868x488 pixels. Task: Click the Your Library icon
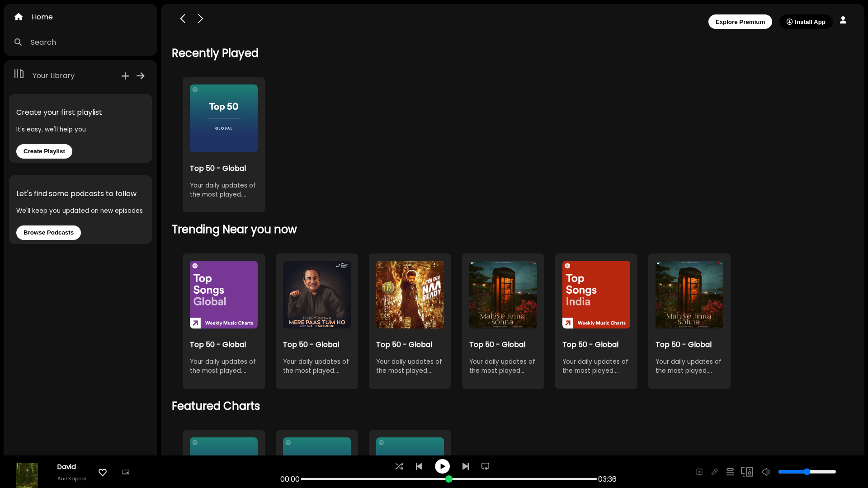(x=19, y=74)
